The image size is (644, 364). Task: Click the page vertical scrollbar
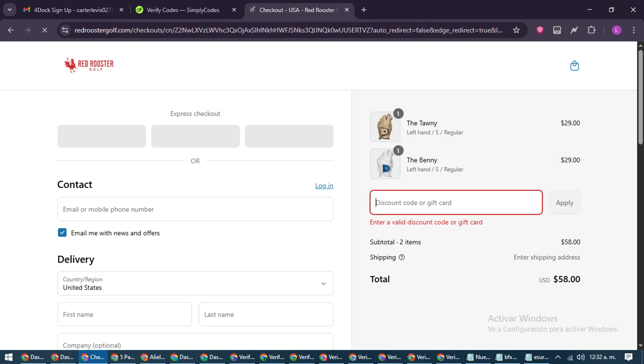641,97
